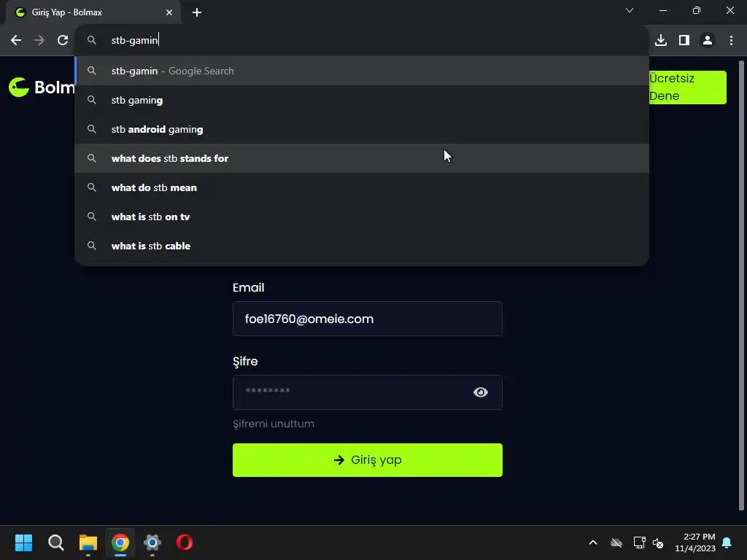Click the page vertical scrollbar

tap(741, 286)
